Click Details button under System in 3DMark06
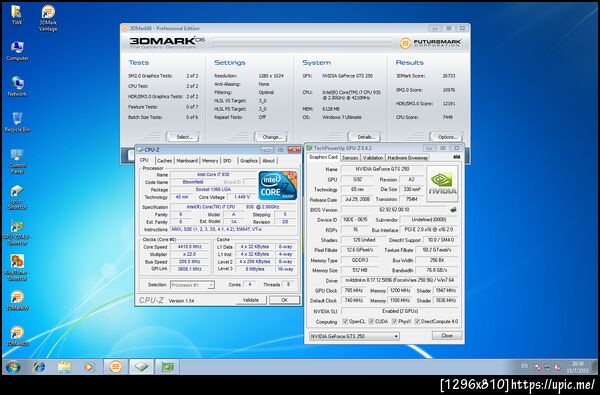Viewport: 600px width, 395px height. [364, 137]
